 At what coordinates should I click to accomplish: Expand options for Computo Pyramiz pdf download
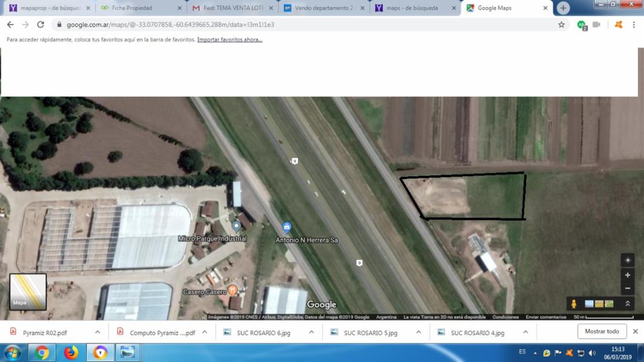(205, 332)
